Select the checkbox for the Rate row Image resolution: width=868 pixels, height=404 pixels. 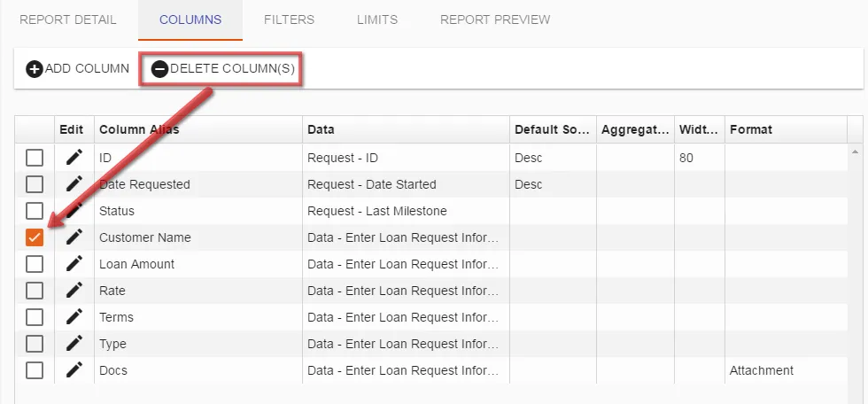(x=35, y=291)
